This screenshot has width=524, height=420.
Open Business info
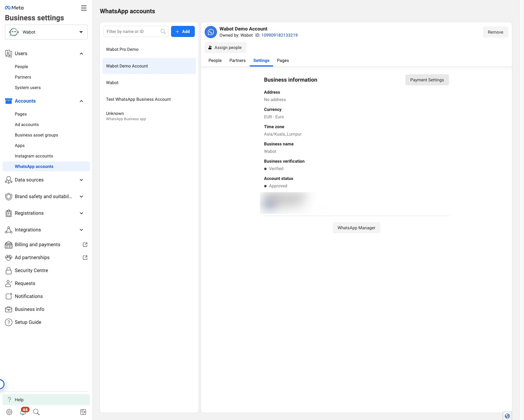tap(30, 309)
